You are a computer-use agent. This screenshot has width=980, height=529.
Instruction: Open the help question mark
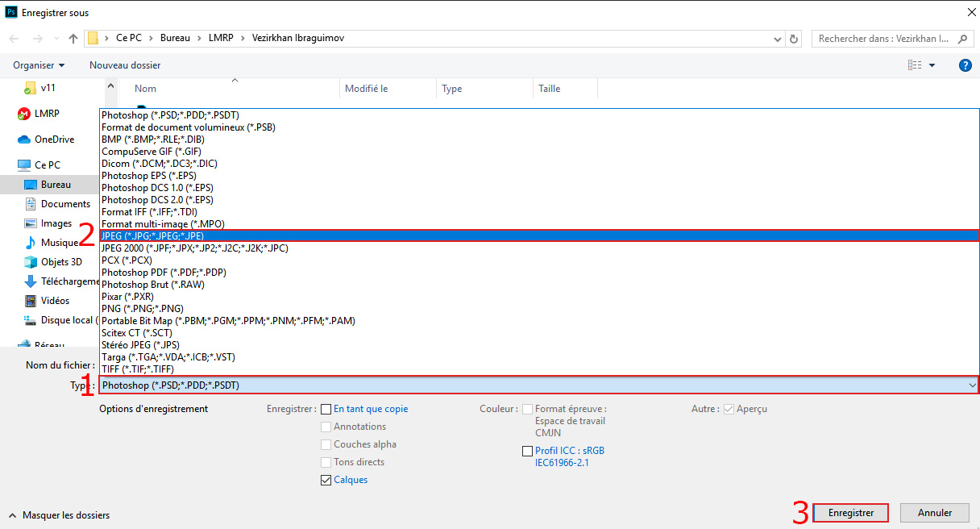tap(965, 65)
